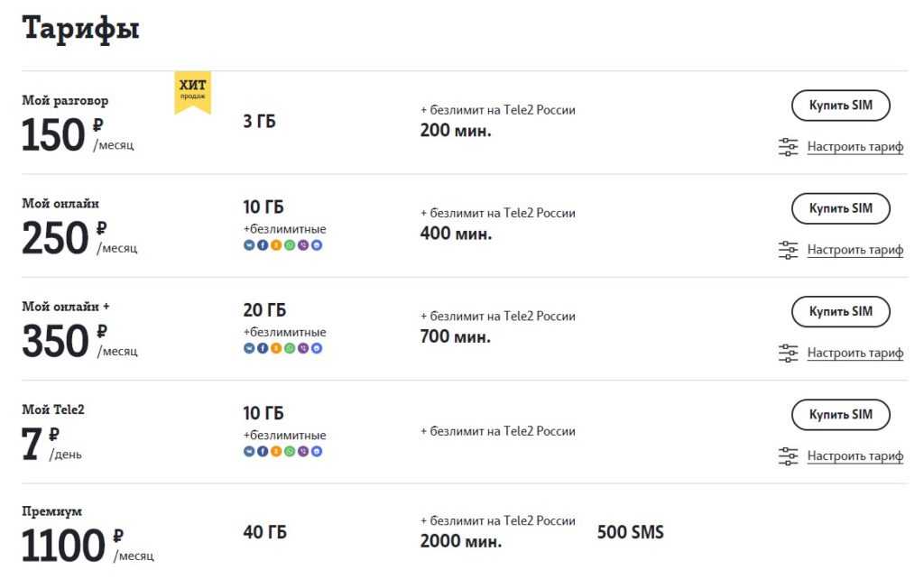Click sliders icon beside Мой разговор Настроить тариф

tap(788, 147)
